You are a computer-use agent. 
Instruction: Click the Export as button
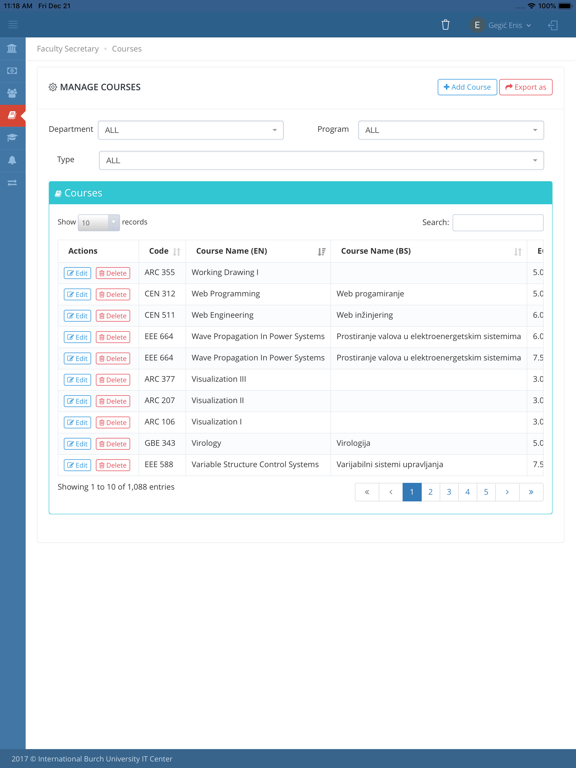(x=526, y=87)
